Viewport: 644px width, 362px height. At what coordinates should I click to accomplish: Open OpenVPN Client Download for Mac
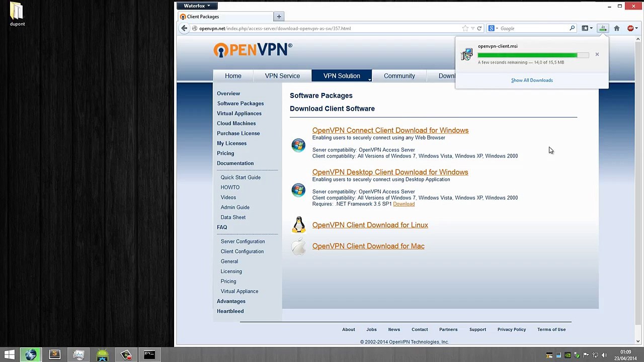coord(368,246)
